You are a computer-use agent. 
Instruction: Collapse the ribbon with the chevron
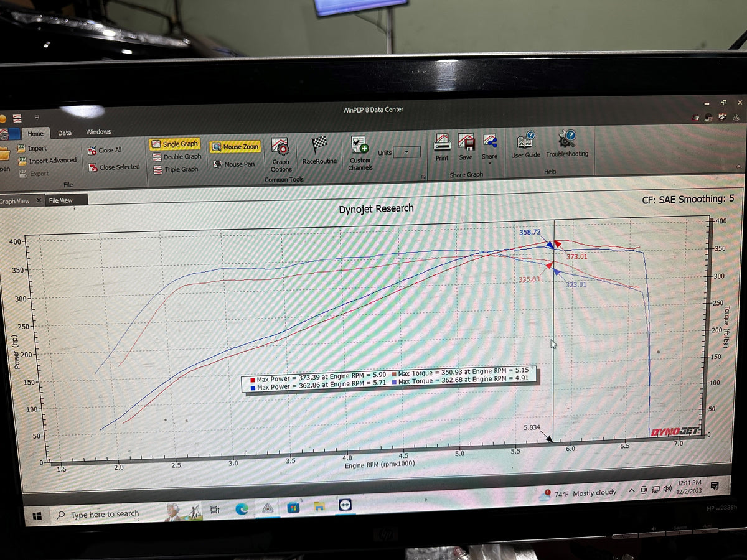(739, 167)
